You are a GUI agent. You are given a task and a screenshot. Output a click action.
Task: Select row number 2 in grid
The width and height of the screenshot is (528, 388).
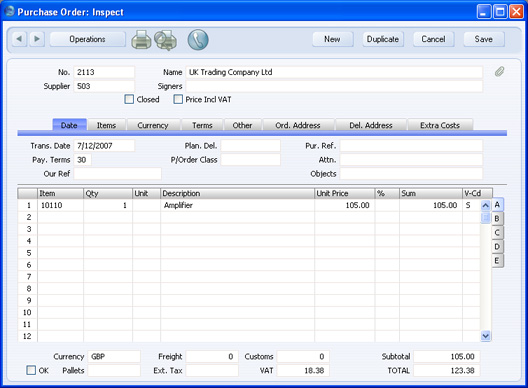[29, 217]
